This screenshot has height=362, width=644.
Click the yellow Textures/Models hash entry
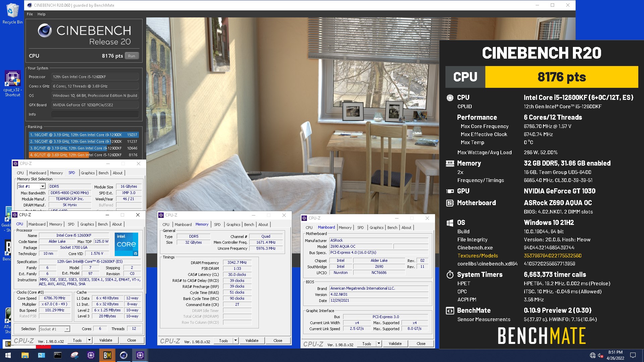pos(552,256)
